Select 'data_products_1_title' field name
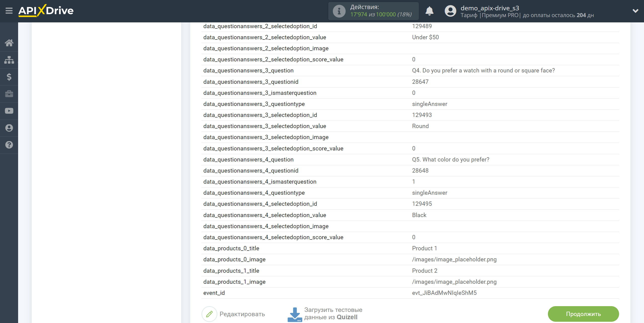The image size is (644, 323). [231, 271]
